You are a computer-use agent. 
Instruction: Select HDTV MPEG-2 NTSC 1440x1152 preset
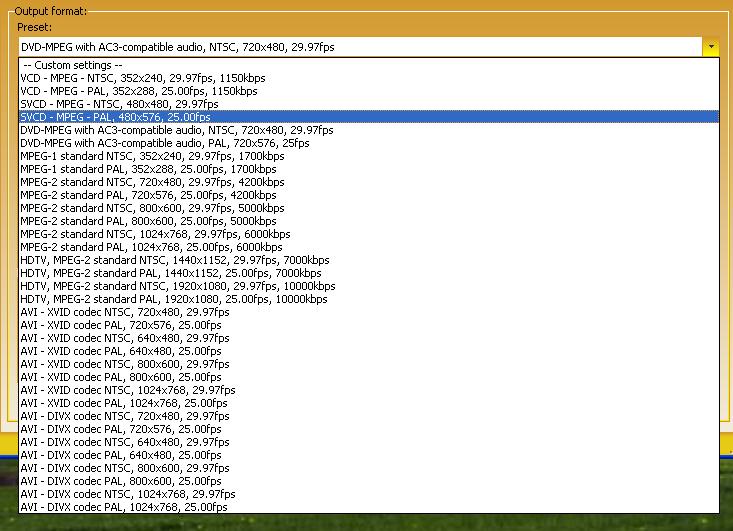(369, 260)
